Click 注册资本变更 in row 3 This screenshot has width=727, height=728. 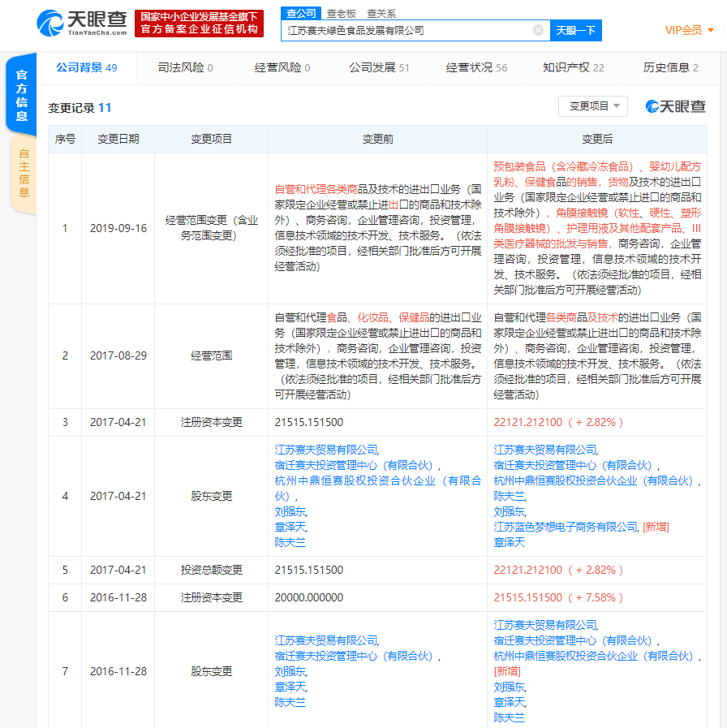211,423
